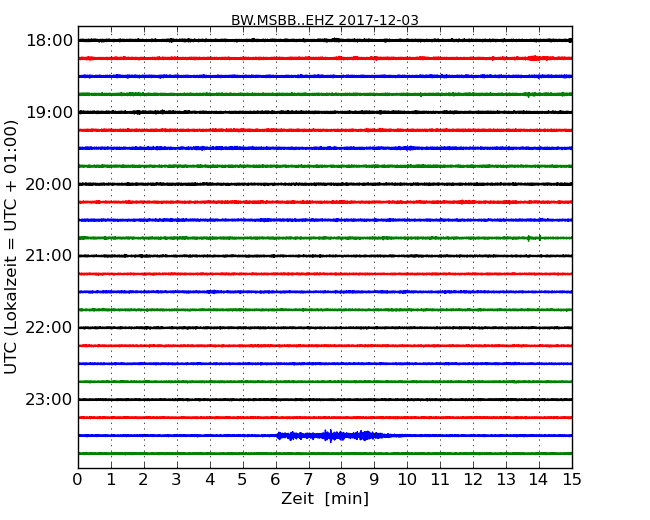Click the x-axis tick label 3
650x520 pixels.
point(177,479)
